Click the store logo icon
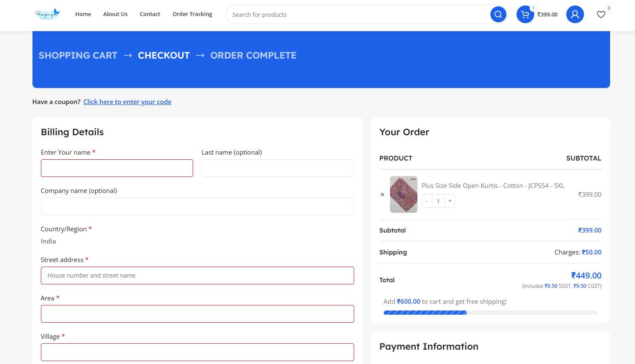This screenshot has width=635, height=364. coord(47,14)
